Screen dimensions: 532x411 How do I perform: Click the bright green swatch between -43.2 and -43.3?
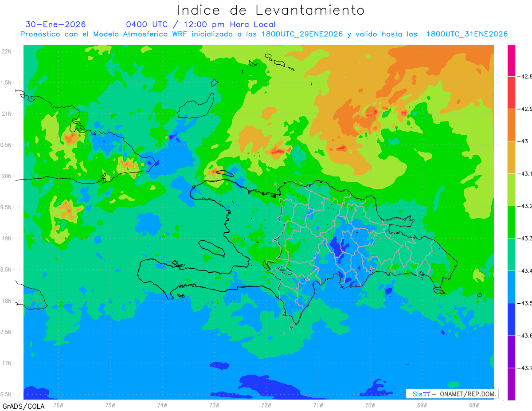click(511, 222)
